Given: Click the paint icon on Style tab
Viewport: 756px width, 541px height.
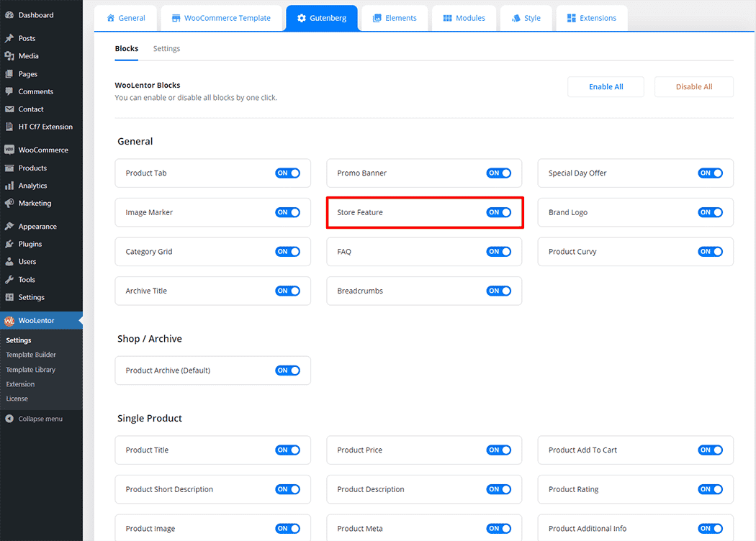Looking at the screenshot, I should click(x=516, y=18).
